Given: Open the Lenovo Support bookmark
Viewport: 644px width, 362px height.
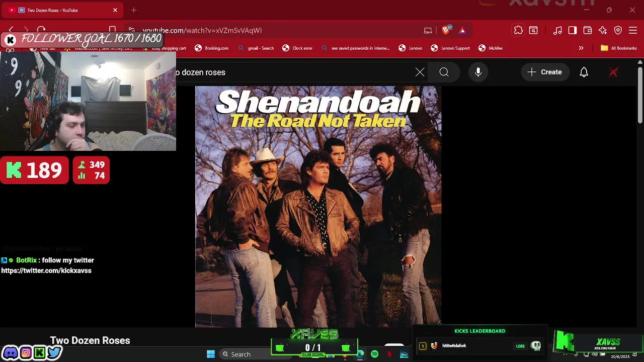Looking at the screenshot, I should (450, 48).
